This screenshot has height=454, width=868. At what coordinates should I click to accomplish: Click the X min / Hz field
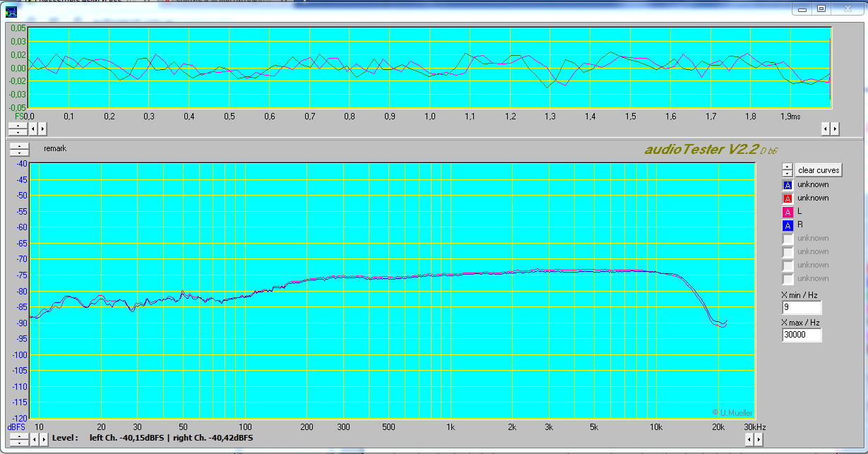point(802,308)
